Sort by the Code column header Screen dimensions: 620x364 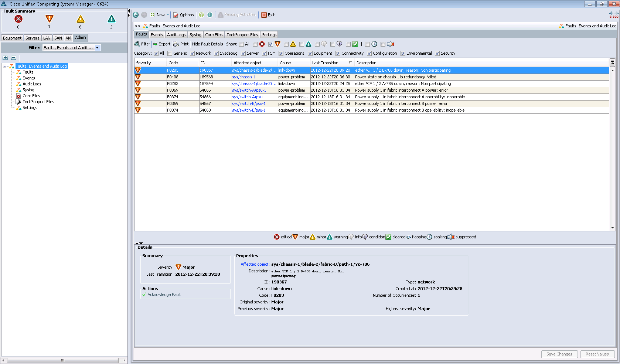[x=183, y=63]
